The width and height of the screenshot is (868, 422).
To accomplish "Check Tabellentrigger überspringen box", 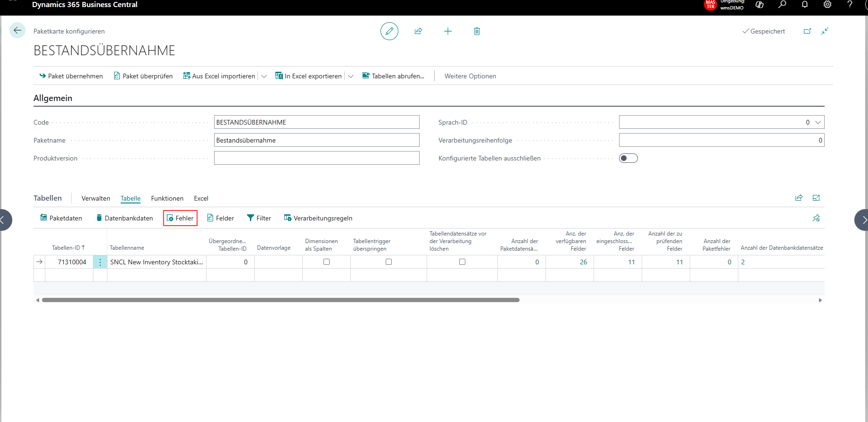I will 389,262.
